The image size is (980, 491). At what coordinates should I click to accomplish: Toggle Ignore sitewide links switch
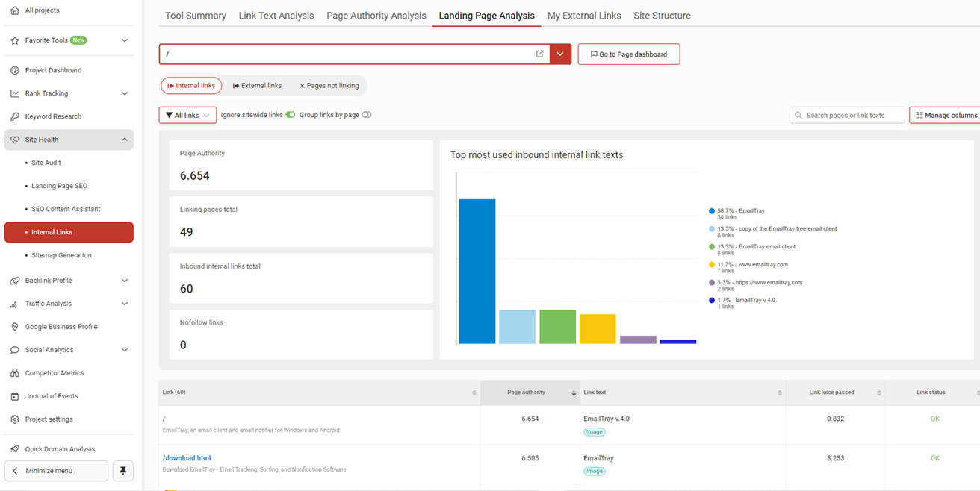(x=291, y=115)
